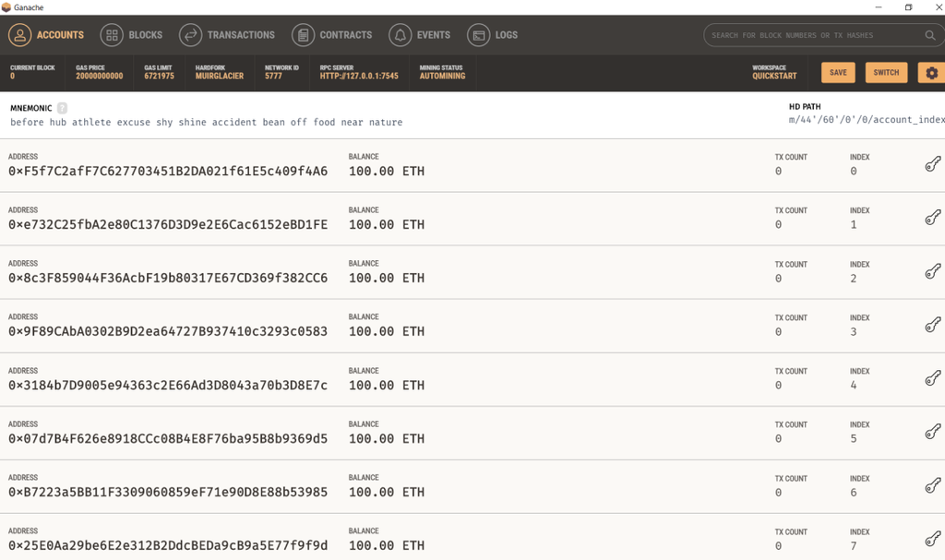
Task: Click the gas price value 20000000000
Action: point(100,76)
